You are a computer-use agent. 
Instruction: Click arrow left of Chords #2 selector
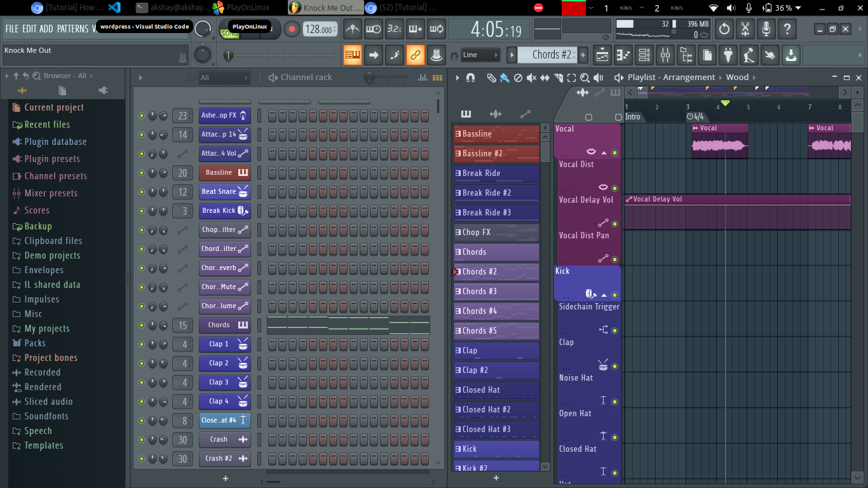[512, 55]
